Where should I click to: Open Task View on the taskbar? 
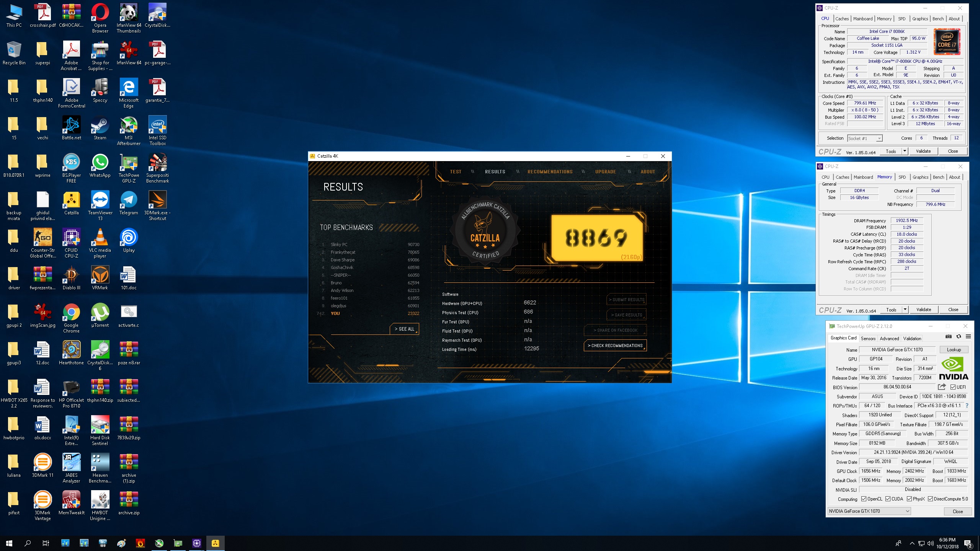(x=46, y=543)
